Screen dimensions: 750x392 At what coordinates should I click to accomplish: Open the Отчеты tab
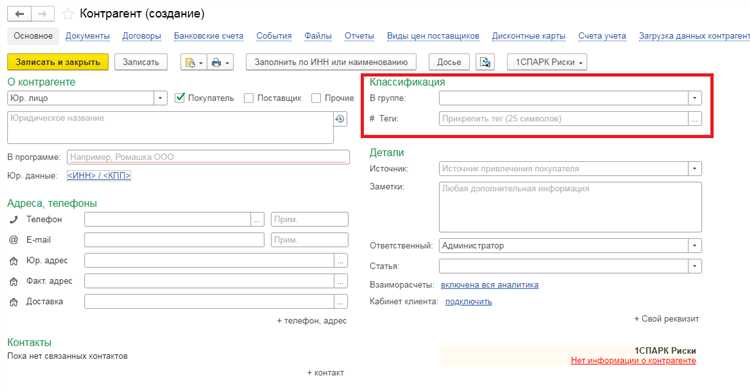click(359, 36)
